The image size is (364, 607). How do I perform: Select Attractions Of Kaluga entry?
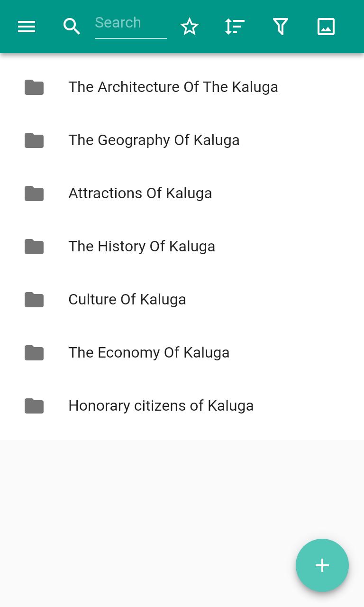coord(140,193)
